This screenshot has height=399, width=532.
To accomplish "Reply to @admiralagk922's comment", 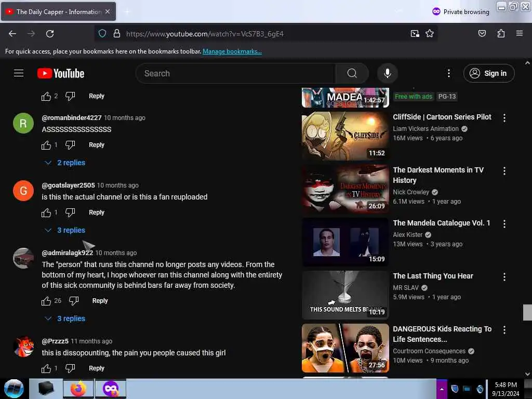I will coord(100,301).
